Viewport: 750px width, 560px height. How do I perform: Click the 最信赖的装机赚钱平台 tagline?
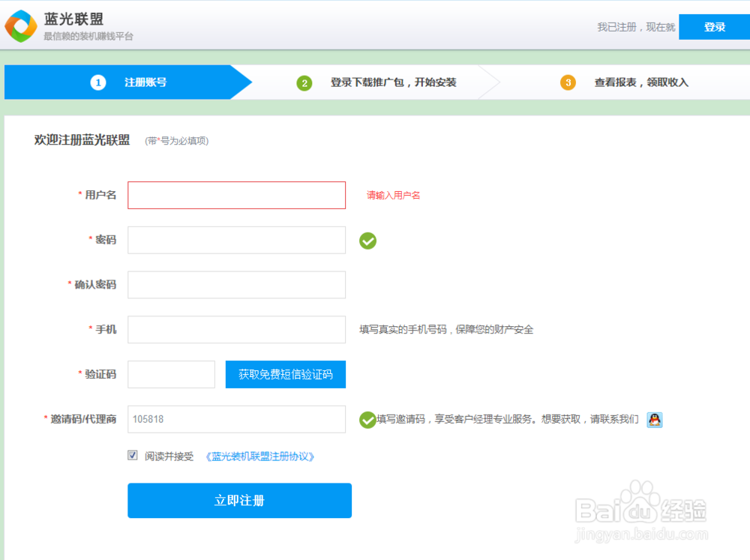point(88,36)
